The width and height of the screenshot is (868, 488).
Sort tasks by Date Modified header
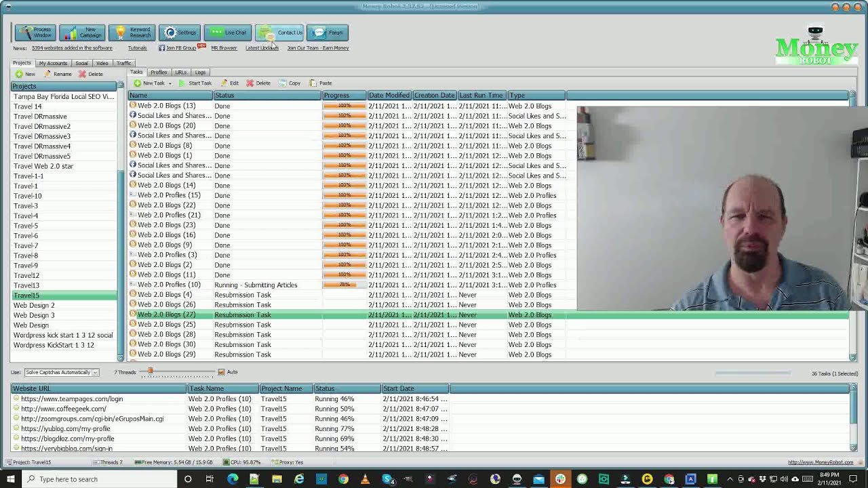(389, 96)
